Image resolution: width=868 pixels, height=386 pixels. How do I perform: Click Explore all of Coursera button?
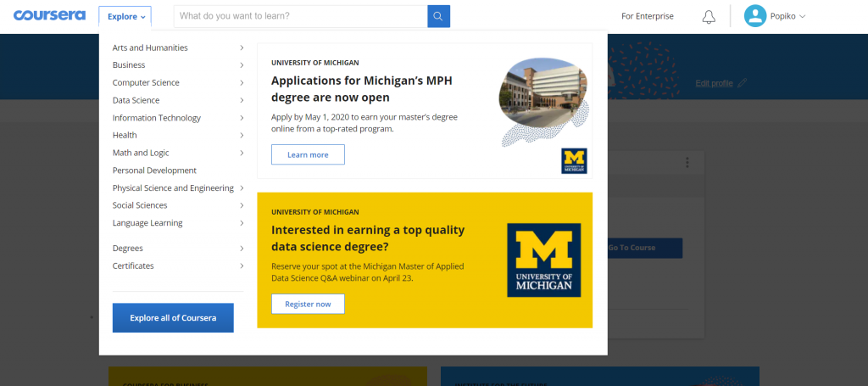coord(173,318)
